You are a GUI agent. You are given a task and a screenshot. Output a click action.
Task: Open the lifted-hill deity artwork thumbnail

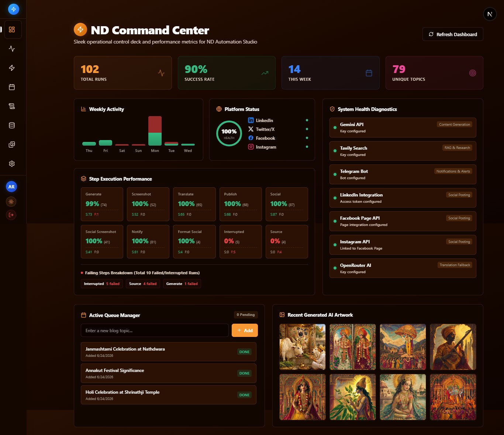[x=403, y=347]
